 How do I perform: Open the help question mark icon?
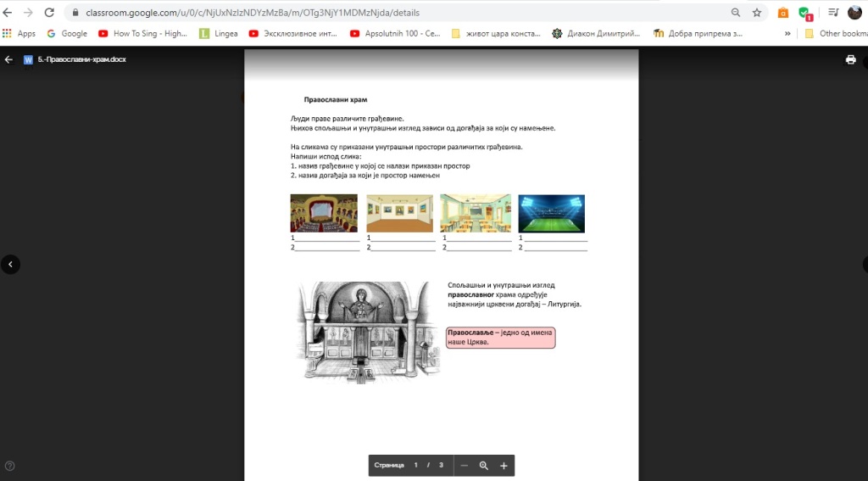point(9,466)
